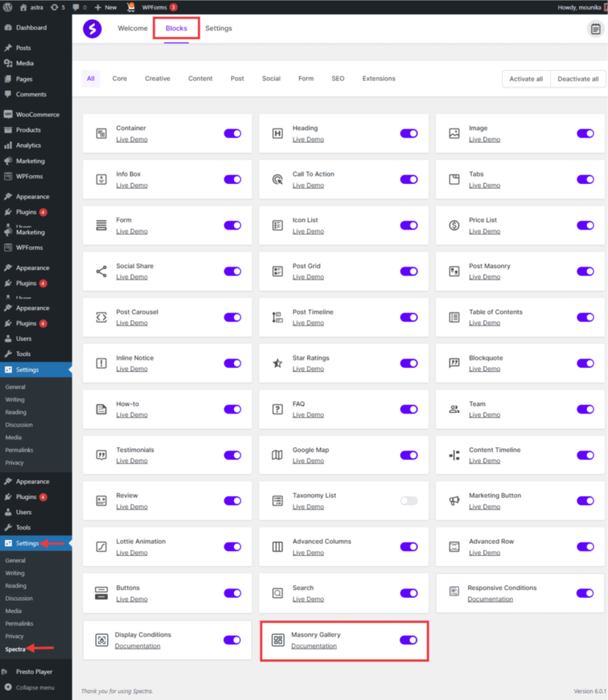Filter blocks by the Creative category

click(157, 79)
